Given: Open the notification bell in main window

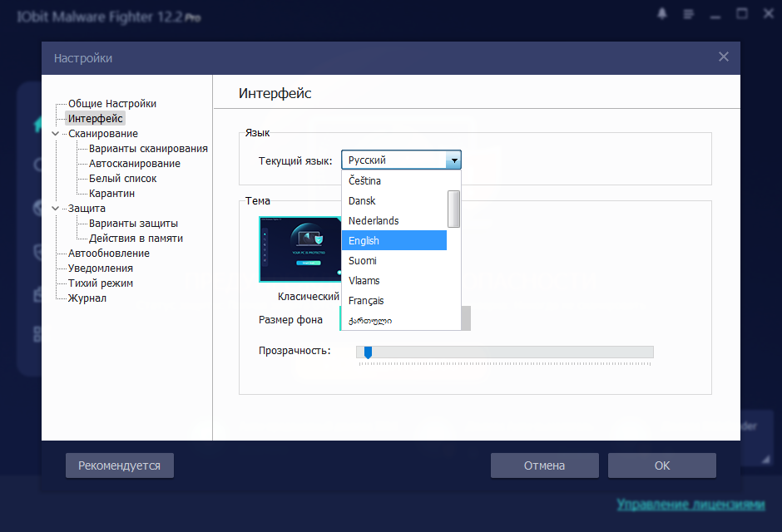Looking at the screenshot, I should (x=662, y=14).
